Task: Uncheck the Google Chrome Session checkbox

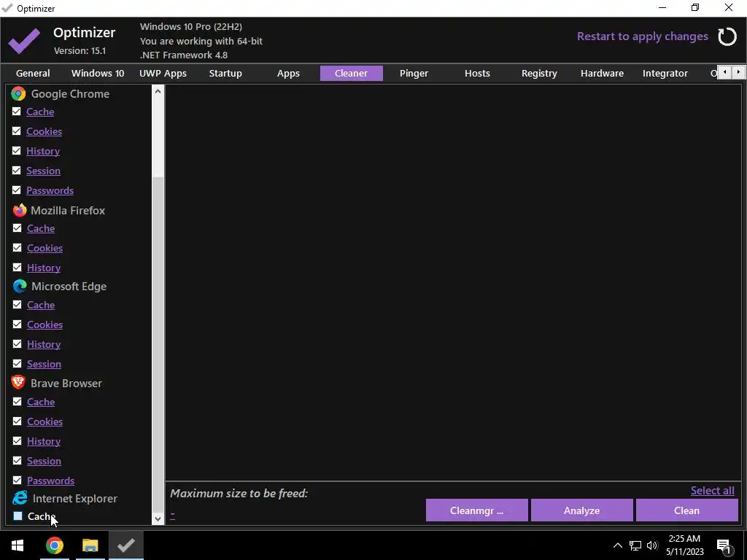Action: pyautogui.click(x=17, y=171)
